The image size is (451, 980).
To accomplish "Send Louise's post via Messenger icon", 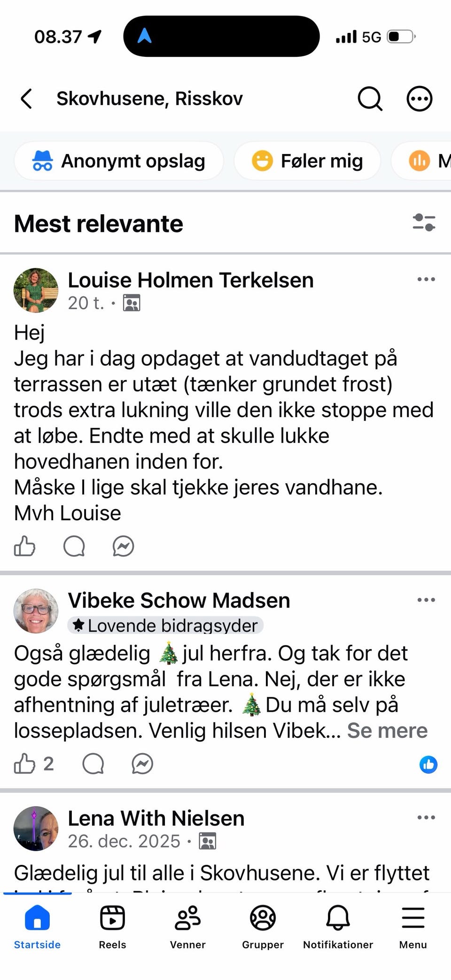I will 124,546.
